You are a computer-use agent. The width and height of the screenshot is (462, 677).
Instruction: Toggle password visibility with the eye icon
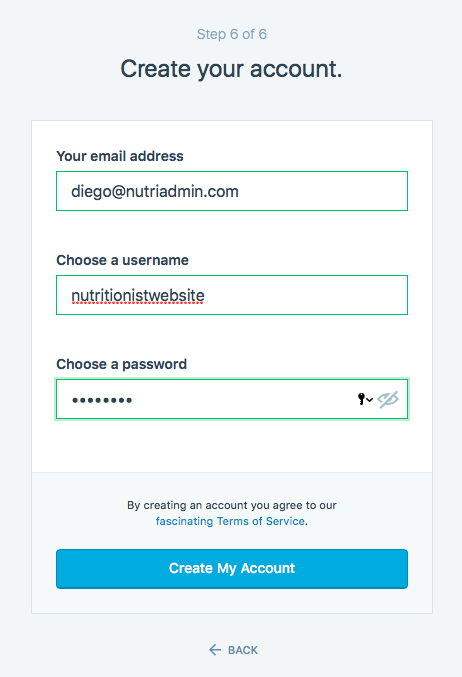[388, 399]
